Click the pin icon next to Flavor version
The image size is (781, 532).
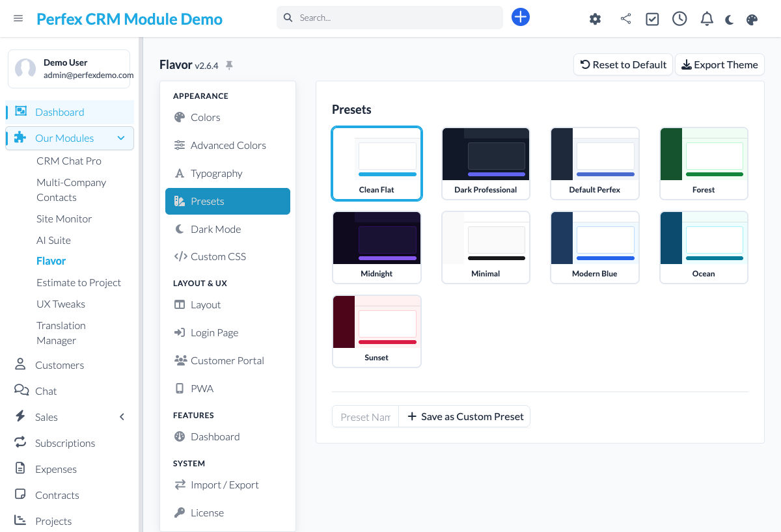click(x=229, y=65)
